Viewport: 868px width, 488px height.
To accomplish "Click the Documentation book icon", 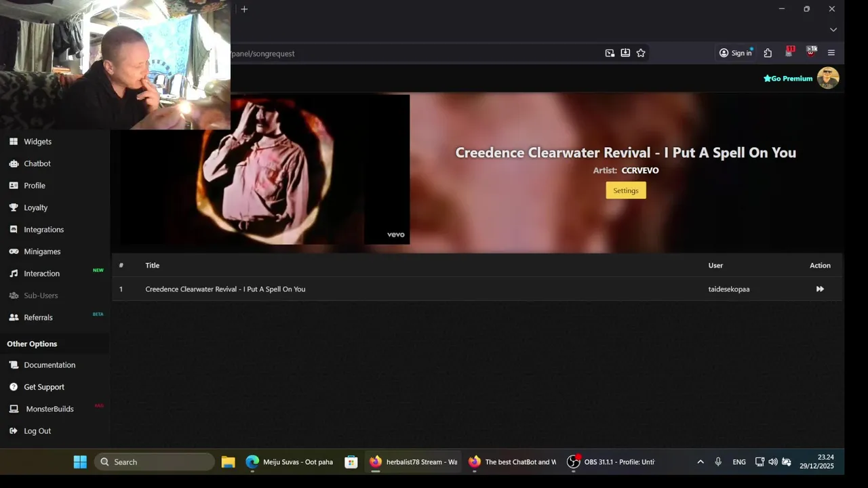I will click(x=14, y=365).
